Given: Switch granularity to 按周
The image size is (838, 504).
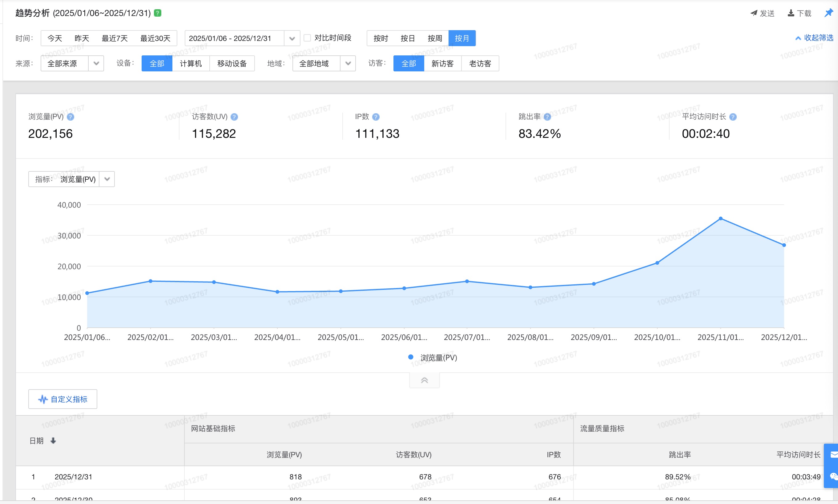Looking at the screenshot, I should (435, 38).
